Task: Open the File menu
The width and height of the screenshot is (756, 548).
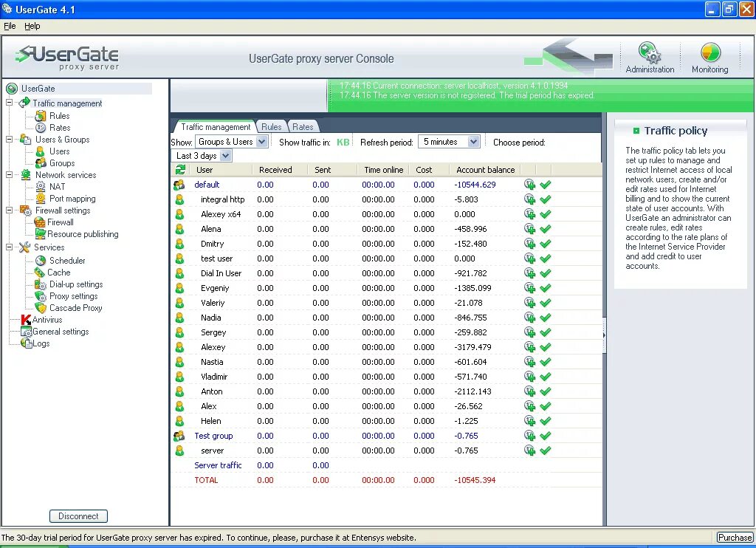Action: pyautogui.click(x=10, y=26)
